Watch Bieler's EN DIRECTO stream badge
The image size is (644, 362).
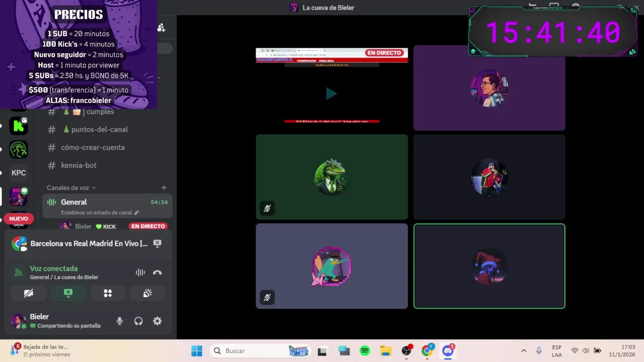click(x=148, y=226)
